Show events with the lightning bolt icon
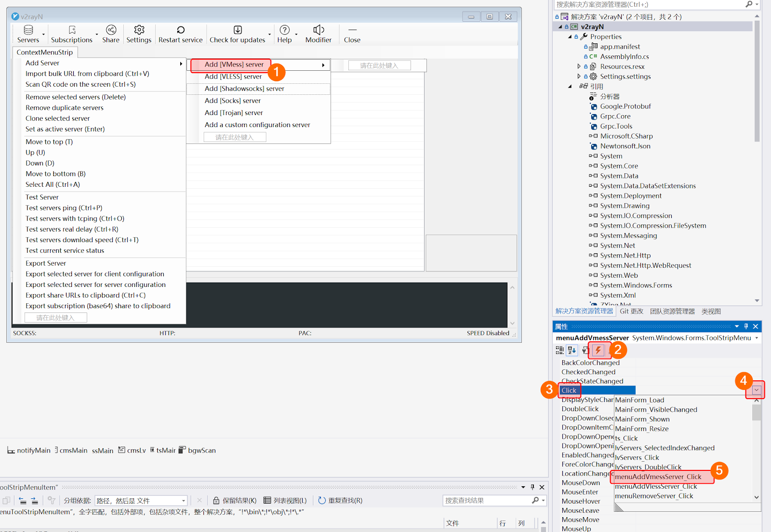Viewport: 771px width, 532px height. 598,350
